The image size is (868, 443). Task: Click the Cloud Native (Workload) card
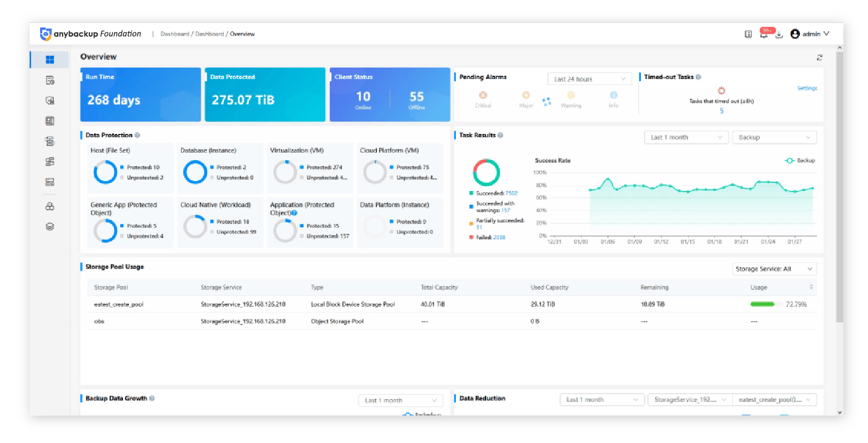click(221, 222)
